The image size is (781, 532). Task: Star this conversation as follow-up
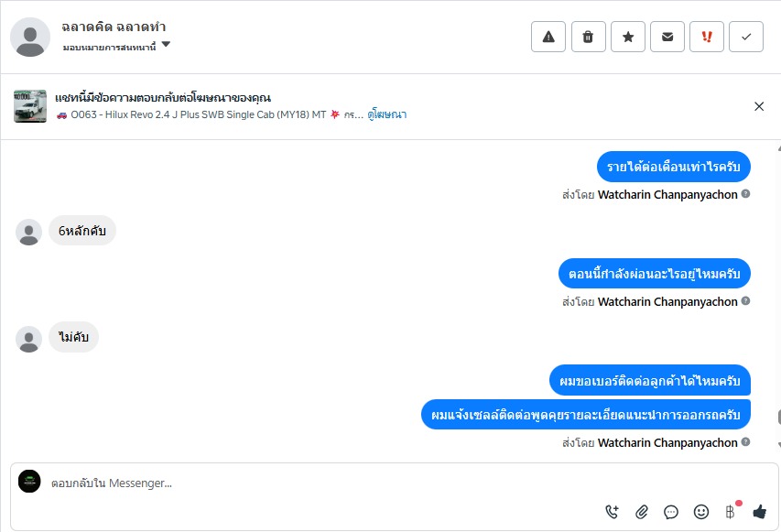click(628, 37)
